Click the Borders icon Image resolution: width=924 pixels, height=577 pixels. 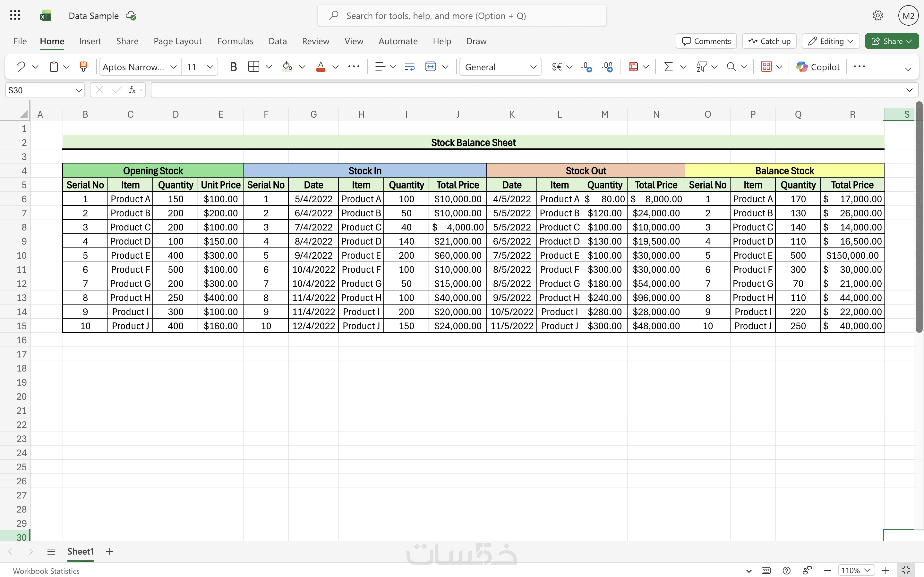[x=253, y=67]
